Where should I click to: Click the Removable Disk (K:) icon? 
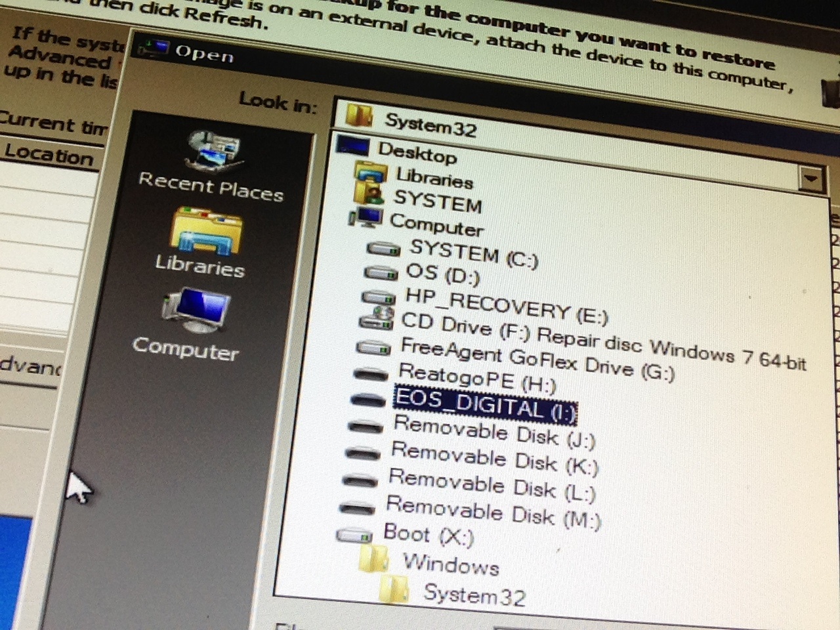(362, 453)
